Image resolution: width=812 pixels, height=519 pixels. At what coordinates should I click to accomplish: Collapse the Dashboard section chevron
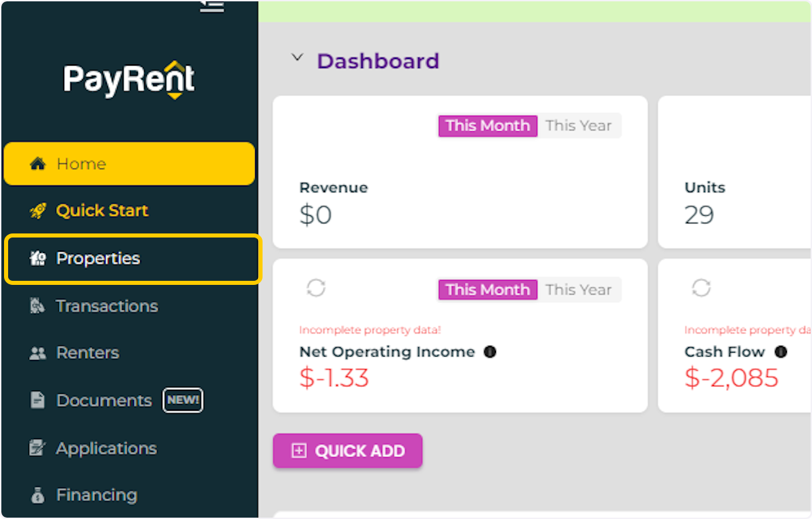296,58
